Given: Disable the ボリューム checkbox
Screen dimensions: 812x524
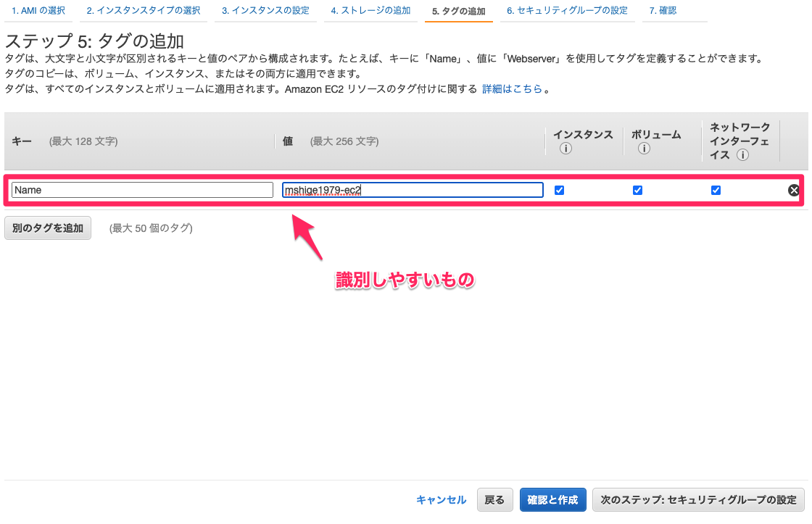Looking at the screenshot, I should [x=637, y=190].
